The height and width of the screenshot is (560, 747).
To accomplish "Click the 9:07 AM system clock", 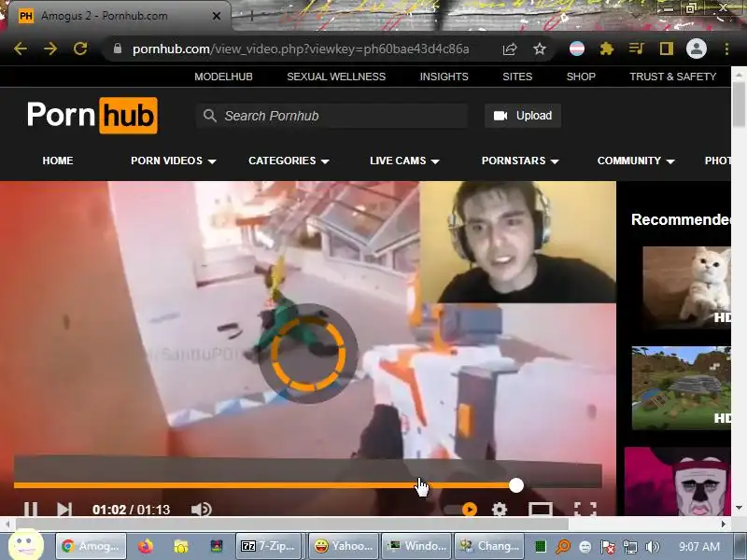I will click(x=698, y=547).
